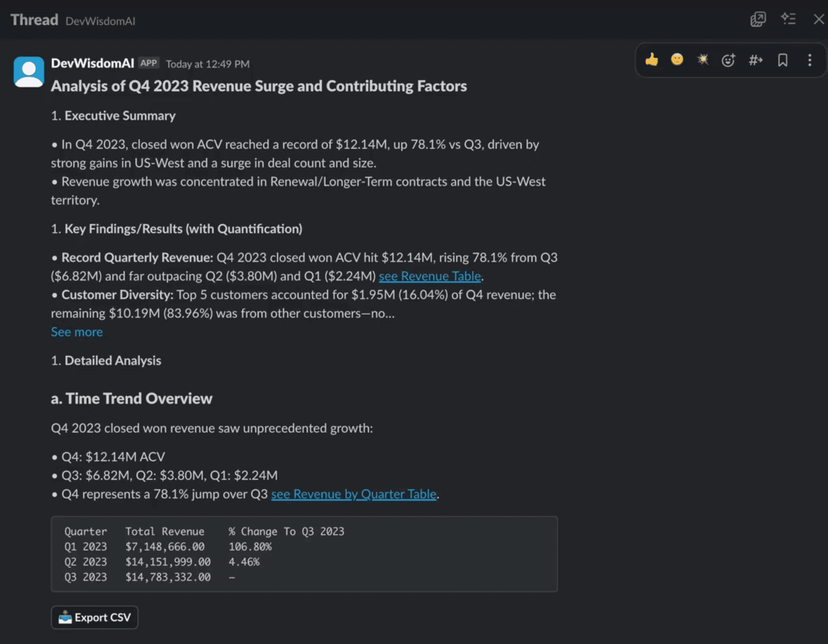The image size is (828, 644).
Task: Open the DevWisdomAI profile name
Action: 93,63
